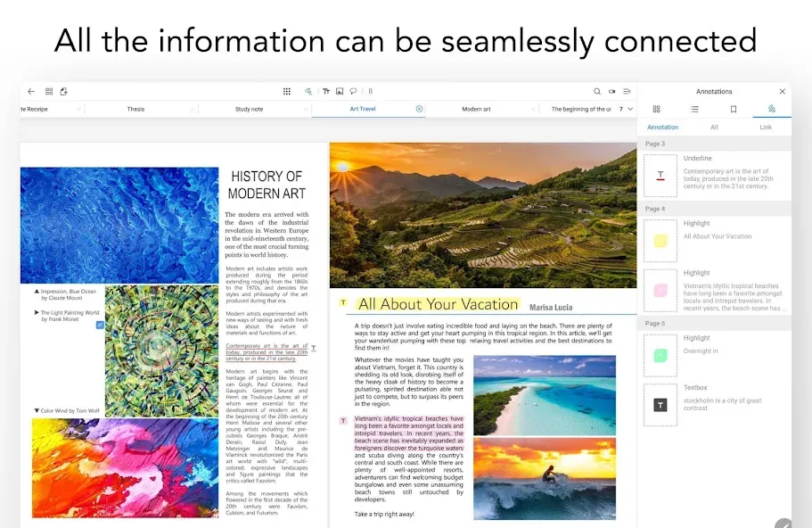
Task: Select the pen annotation tool
Action: click(x=308, y=91)
